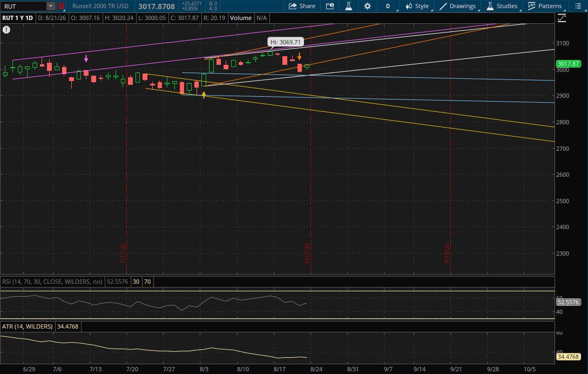
Task: Click the RUT 1 Y 1D label
Action: pyautogui.click(x=18, y=18)
